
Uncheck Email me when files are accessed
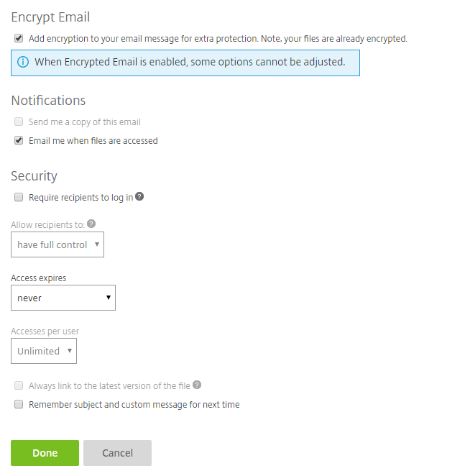pos(19,140)
